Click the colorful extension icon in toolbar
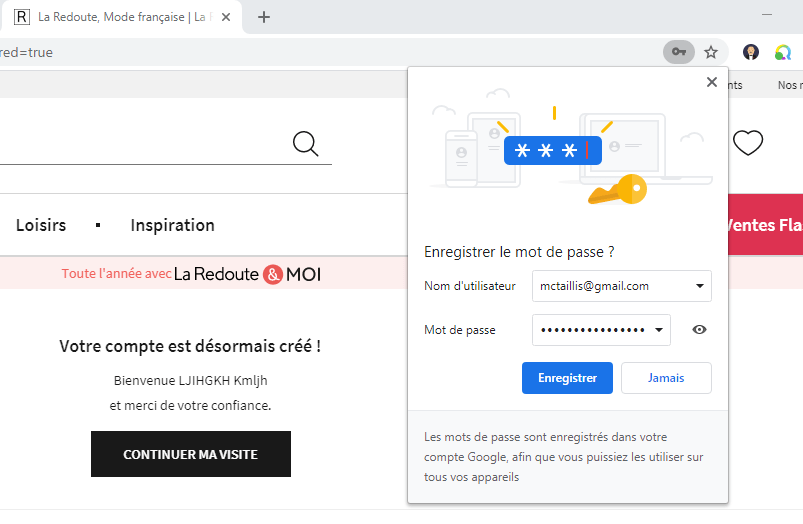This screenshot has width=803, height=524. (x=783, y=52)
